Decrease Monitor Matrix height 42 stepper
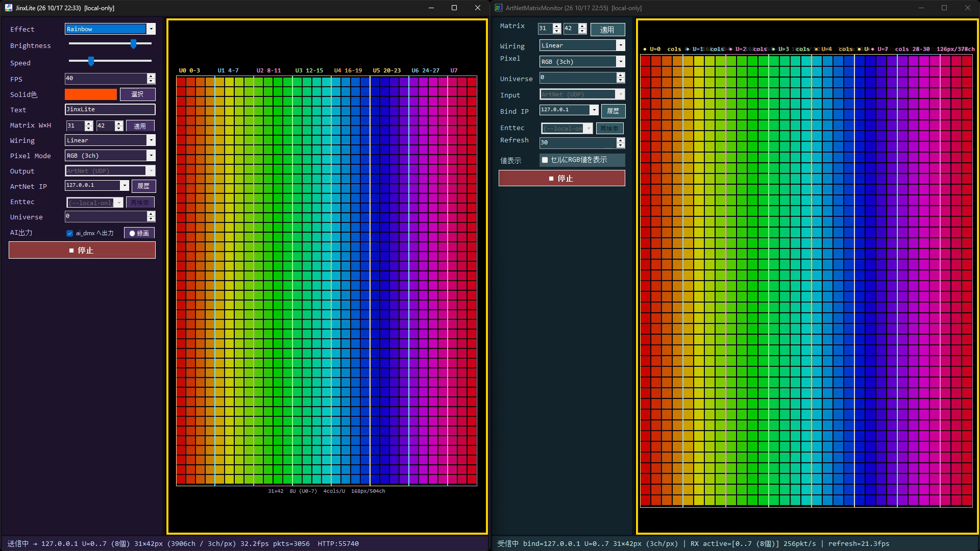 pyautogui.click(x=582, y=31)
